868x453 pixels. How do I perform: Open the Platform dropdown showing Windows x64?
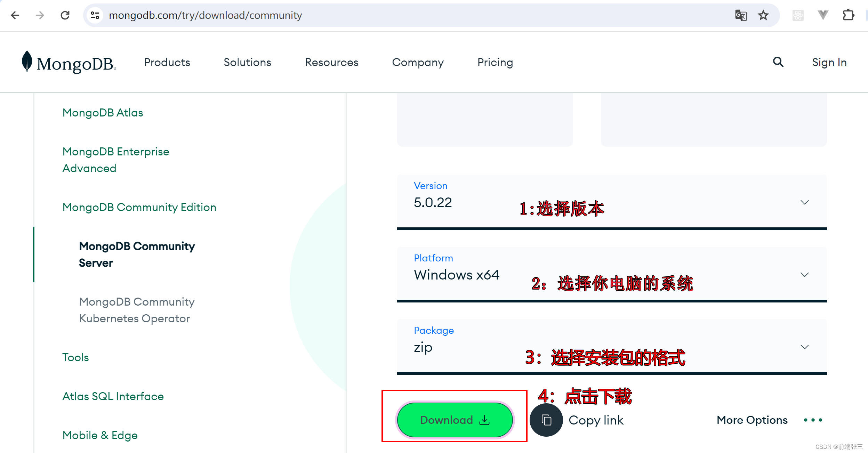[x=612, y=275]
